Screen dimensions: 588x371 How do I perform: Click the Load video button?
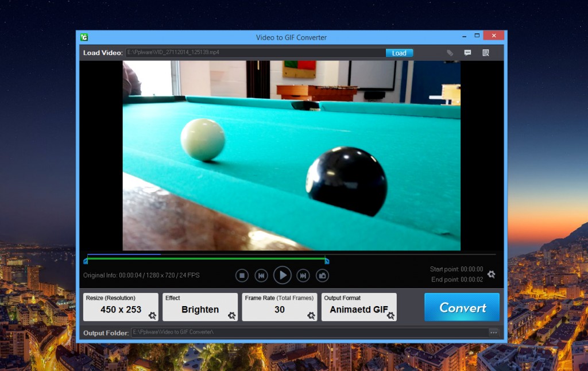pyautogui.click(x=399, y=53)
